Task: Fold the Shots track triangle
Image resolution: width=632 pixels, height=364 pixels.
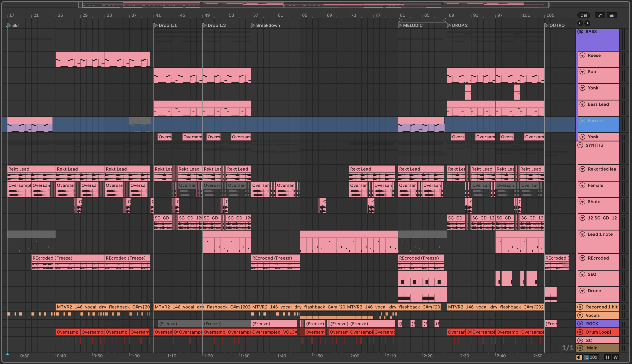Action: pyautogui.click(x=582, y=201)
